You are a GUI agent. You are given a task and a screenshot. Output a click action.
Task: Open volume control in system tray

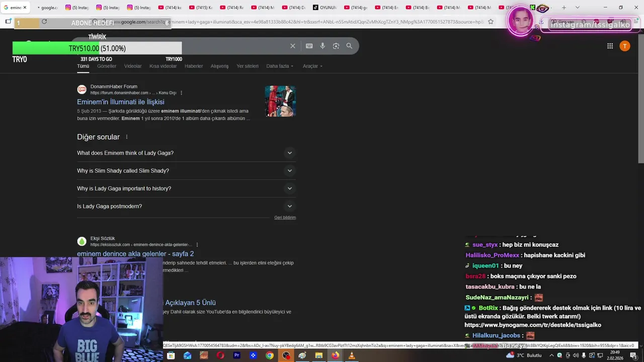pyautogui.click(x=576, y=355)
